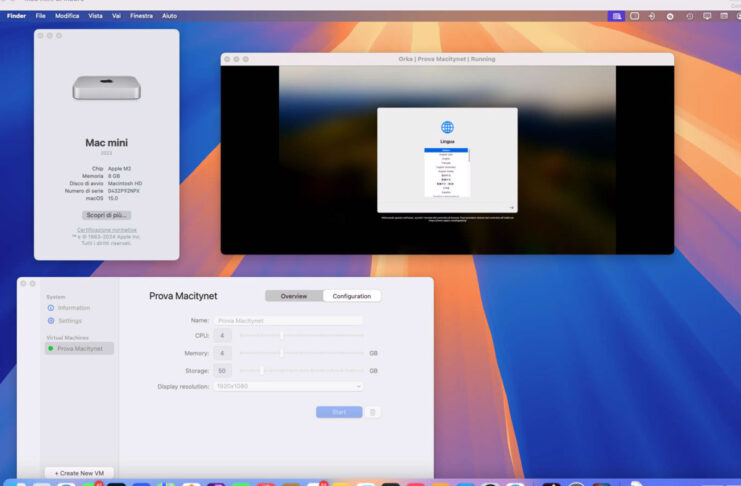Click the trash icon beside the Start button
Image resolution: width=741 pixels, height=486 pixels.
pos(372,412)
